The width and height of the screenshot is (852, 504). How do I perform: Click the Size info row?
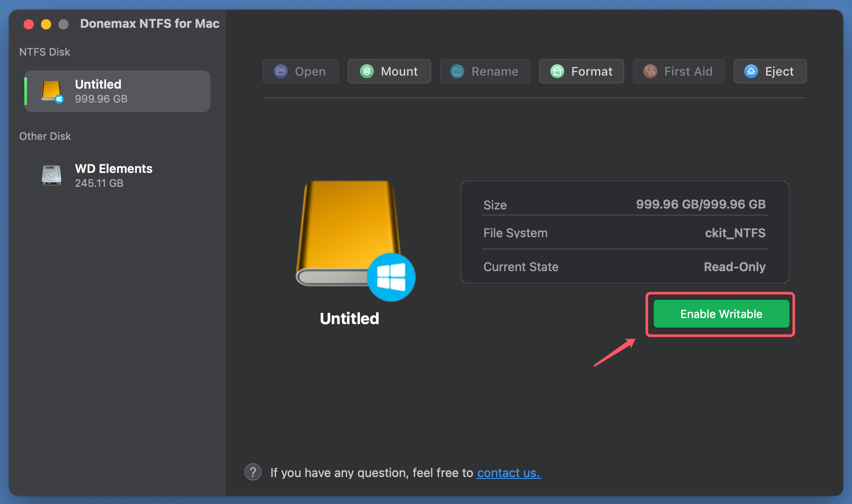click(x=625, y=204)
